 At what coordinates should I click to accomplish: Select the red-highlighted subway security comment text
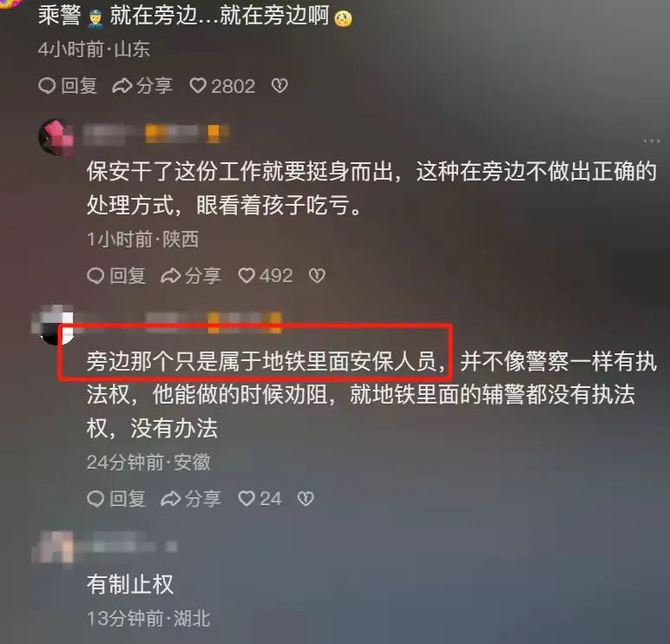pyautogui.click(x=266, y=362)
